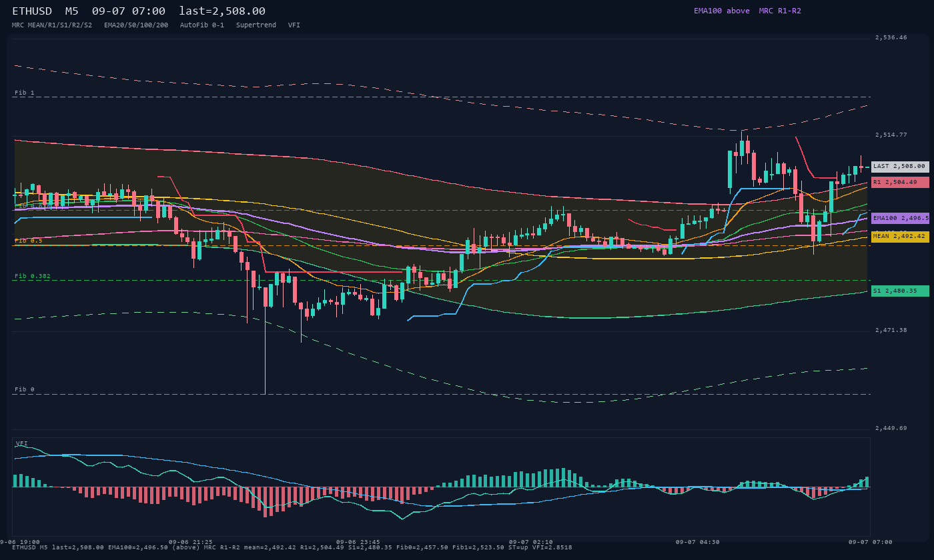The image size is (934, 560).
Task: Click the 2,514.77 price axis value
Action: pyautogui.click(x=891, y=135)
